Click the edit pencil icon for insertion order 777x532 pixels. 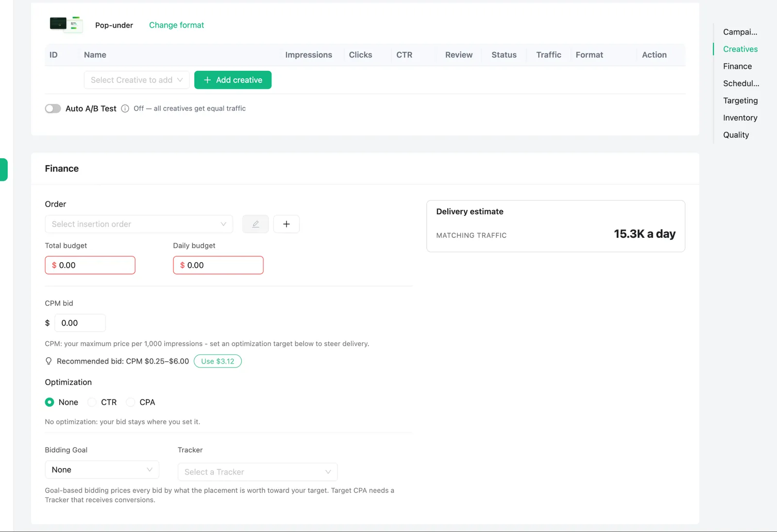coord(255,224)
